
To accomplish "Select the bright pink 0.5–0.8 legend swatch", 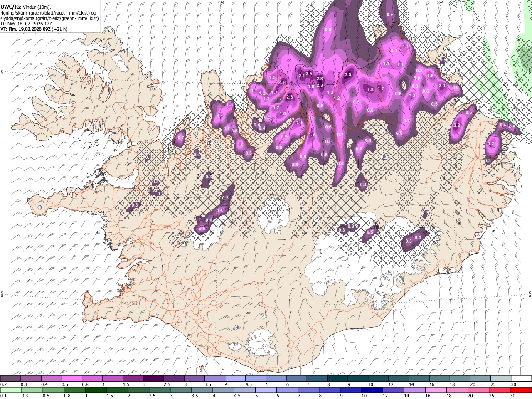I will tap(72, 379).
